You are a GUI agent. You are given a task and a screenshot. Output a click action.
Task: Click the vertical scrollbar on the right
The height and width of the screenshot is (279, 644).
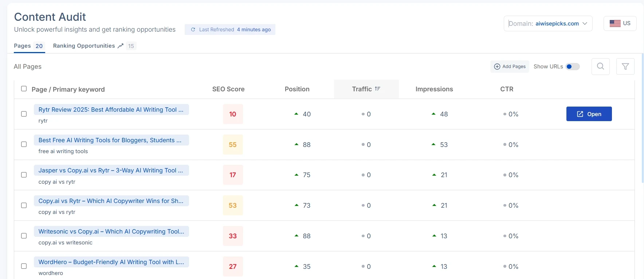[643, 118]
